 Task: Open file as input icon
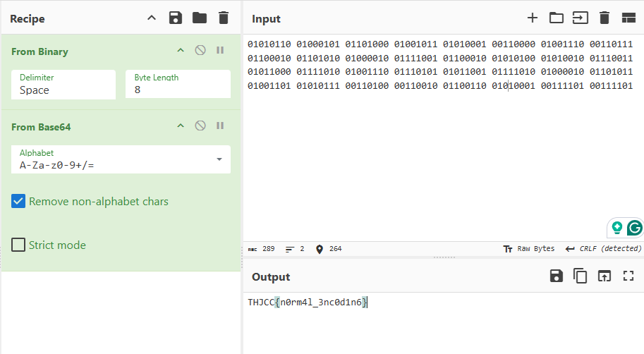coord(581,18)
